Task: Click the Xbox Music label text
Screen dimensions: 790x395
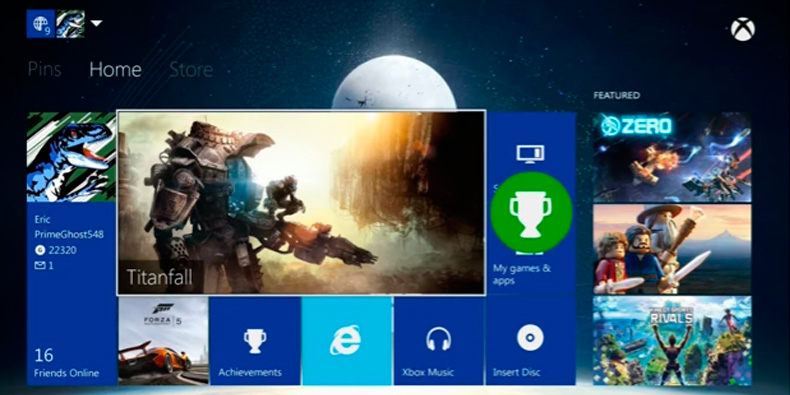Action: click(x=428, y=373)
